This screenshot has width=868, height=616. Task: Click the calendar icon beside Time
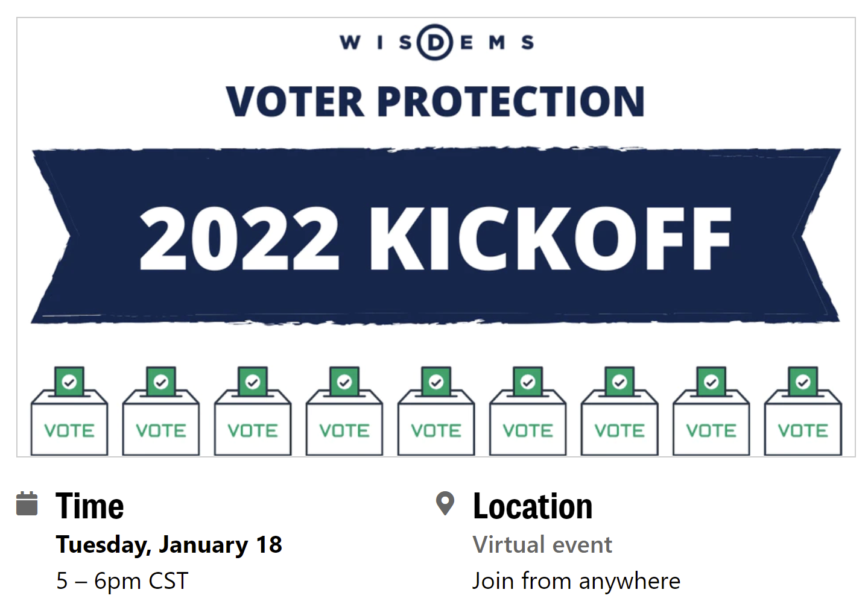[27, 504]
